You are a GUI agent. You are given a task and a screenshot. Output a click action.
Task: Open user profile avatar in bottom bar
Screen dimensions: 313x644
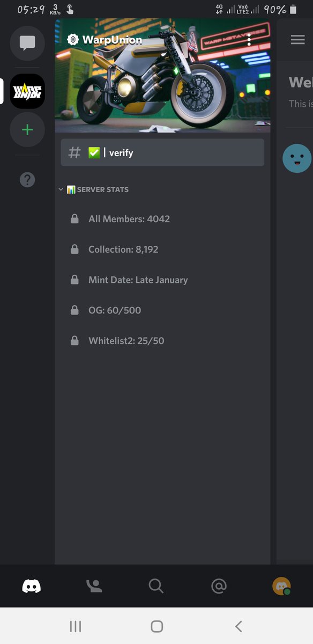point(281,586)
